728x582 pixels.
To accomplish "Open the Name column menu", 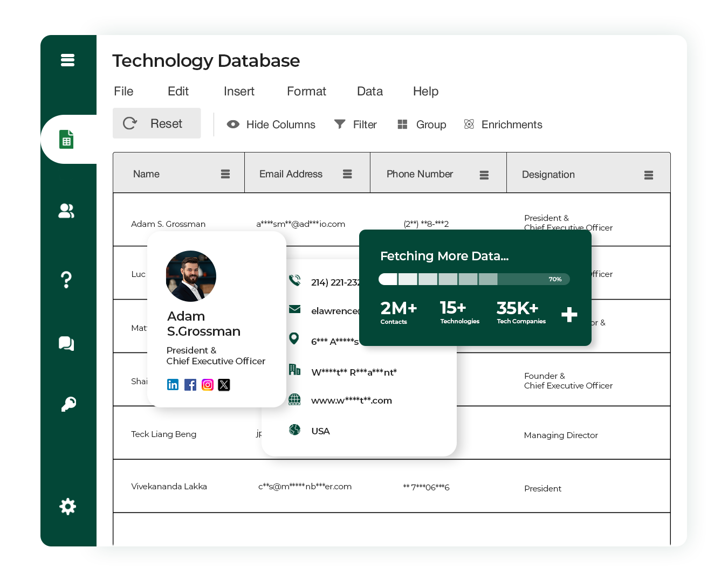I will (x=224, y=174).
